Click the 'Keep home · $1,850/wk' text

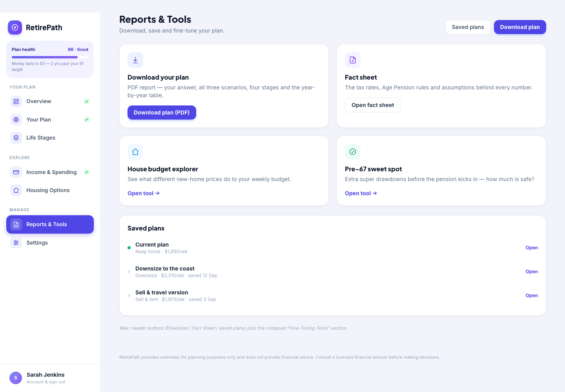[161, 252]
